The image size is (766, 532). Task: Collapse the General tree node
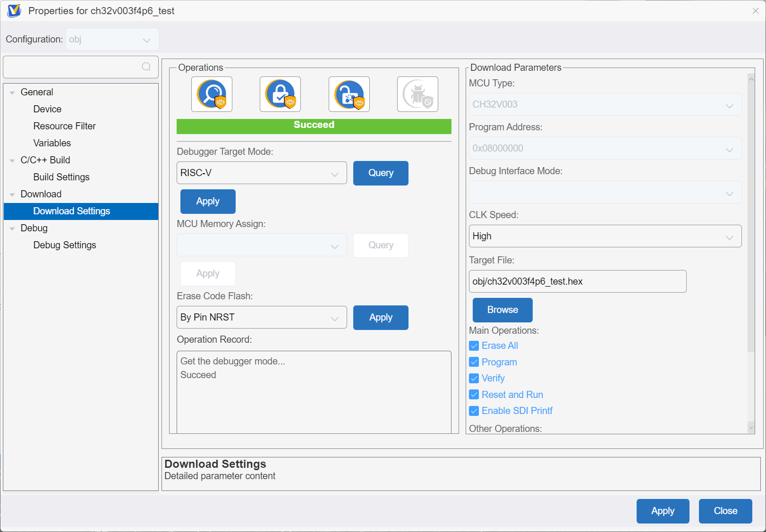point(12,93)
